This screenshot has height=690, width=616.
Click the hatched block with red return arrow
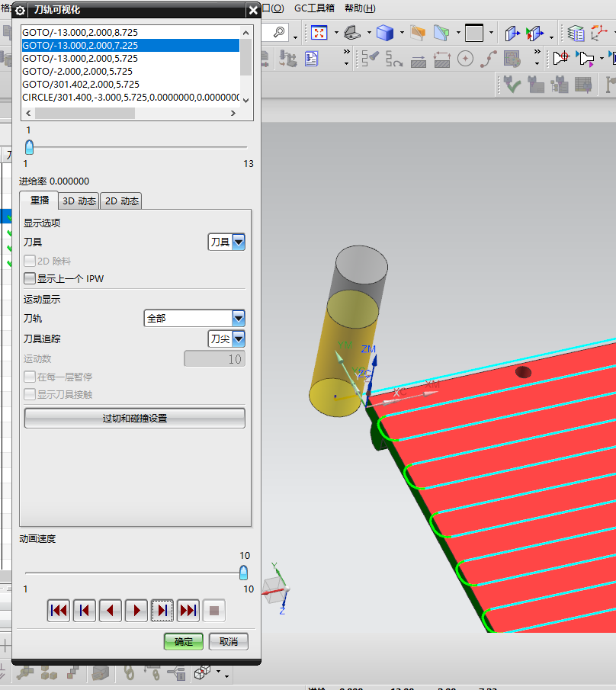(441, 59)
